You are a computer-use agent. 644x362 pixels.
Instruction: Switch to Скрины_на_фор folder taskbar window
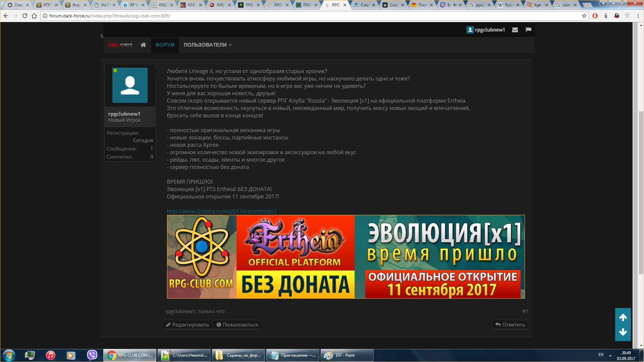238,355
